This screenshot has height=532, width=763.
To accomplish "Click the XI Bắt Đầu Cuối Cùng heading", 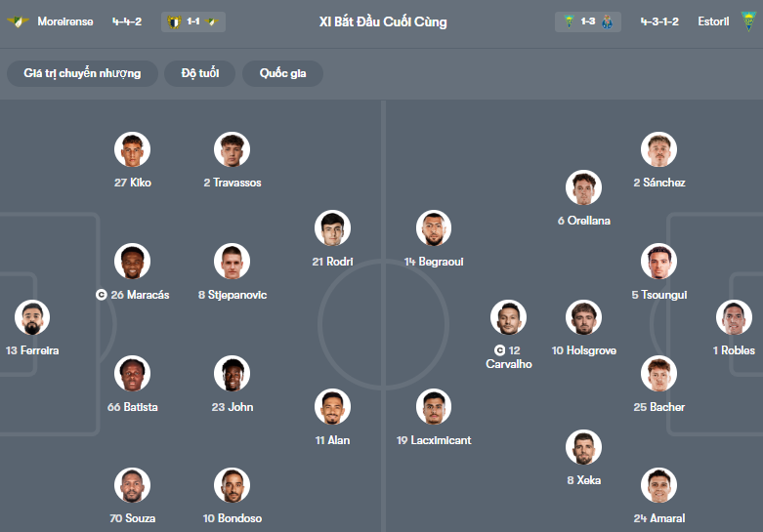I will [x=383, y=21].
